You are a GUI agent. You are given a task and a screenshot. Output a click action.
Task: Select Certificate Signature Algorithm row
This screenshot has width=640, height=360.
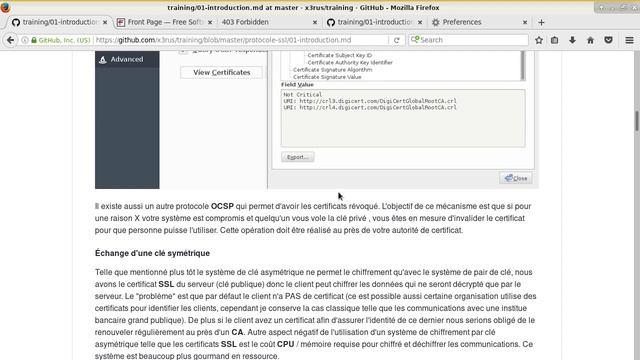[332, 70]
